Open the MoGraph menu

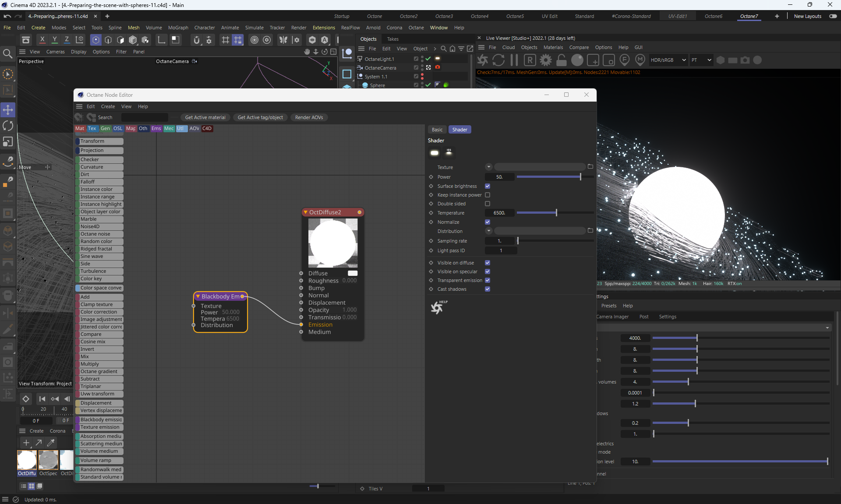coord(178,28)
